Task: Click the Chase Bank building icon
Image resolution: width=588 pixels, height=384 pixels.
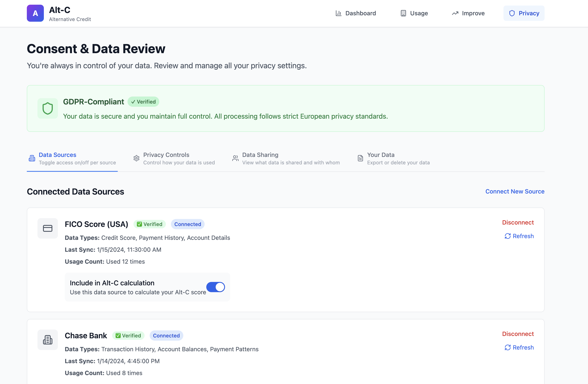Action: 47,340
